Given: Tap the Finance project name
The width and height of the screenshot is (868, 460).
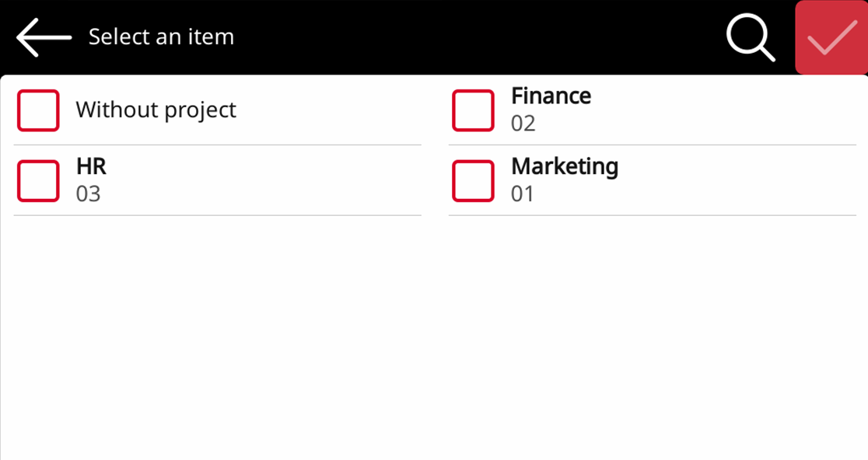Looking at the screenshot, I should click(551, 96).
